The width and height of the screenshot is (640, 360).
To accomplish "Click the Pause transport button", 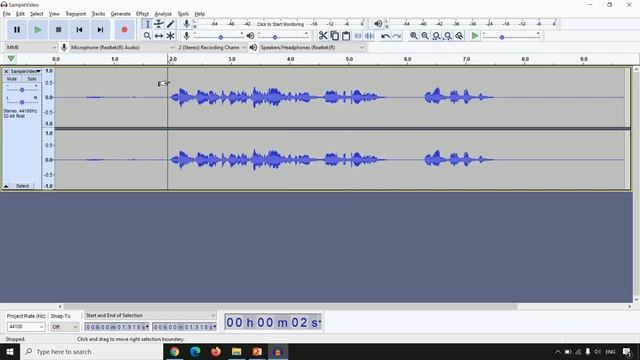I will point(17,30).
